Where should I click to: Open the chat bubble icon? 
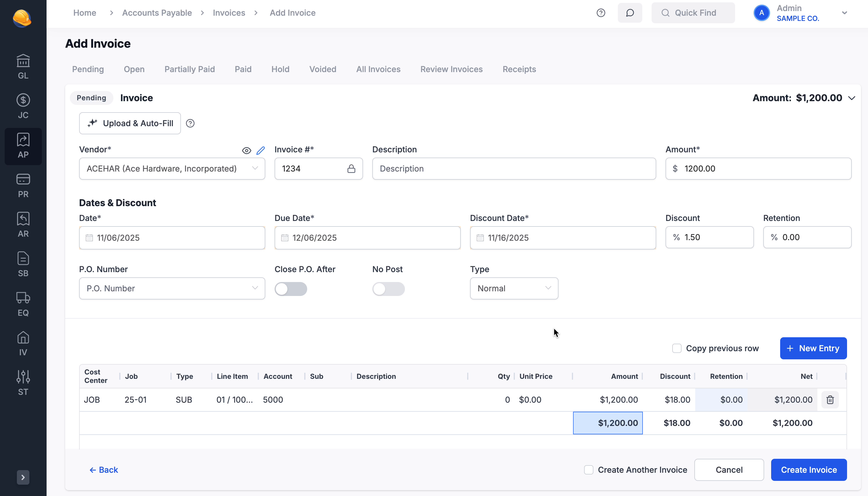click(x=630, y=13)
